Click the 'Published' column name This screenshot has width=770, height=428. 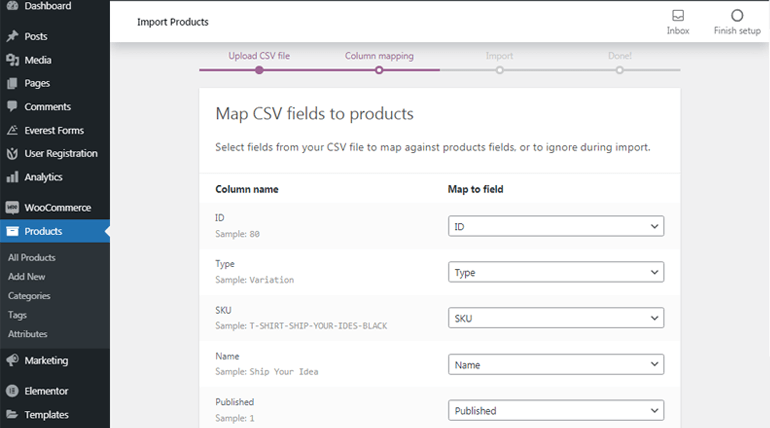coord(234,402)
